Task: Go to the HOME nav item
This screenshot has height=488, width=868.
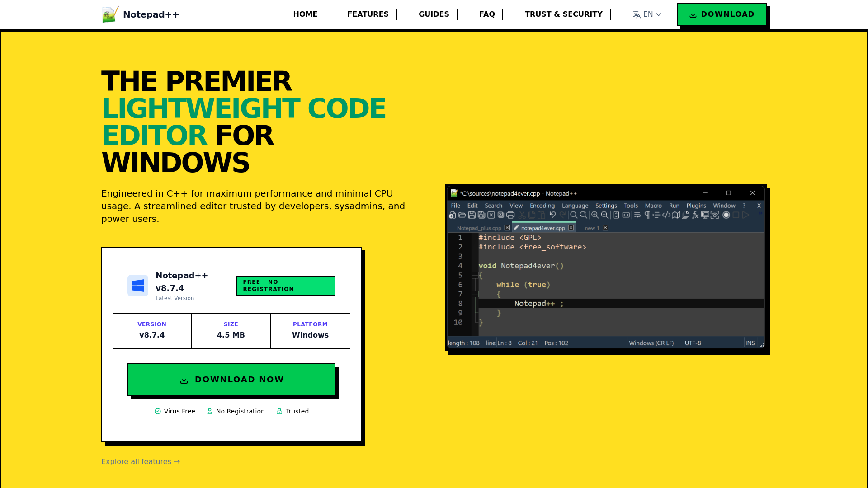Action: (x=305, y=14)
